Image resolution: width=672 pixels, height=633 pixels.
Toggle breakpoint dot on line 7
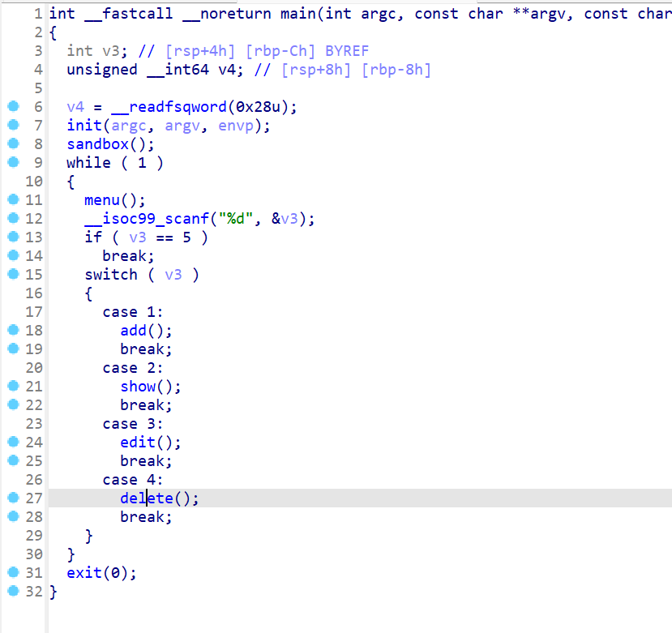point(14,125)
